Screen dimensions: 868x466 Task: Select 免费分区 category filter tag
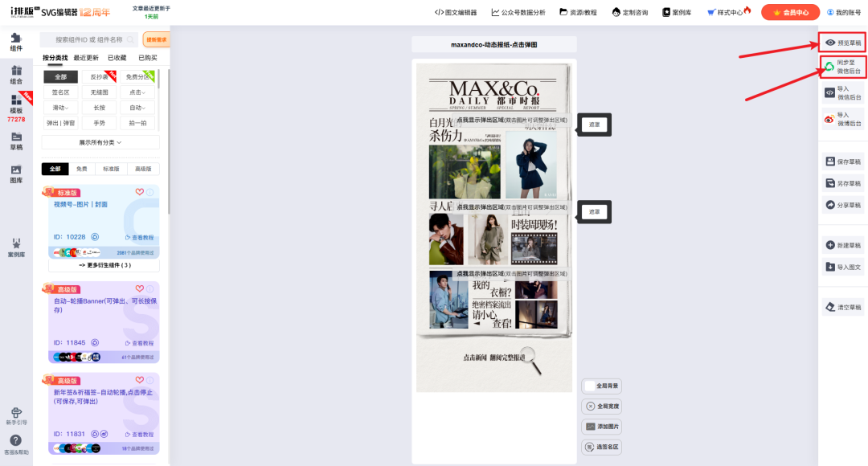click(137, 77)
